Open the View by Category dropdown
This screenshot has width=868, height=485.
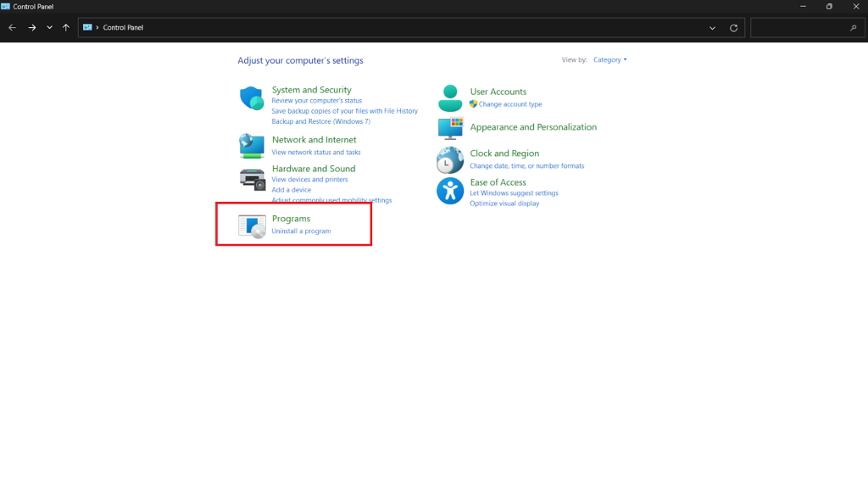tap(610, 60)
